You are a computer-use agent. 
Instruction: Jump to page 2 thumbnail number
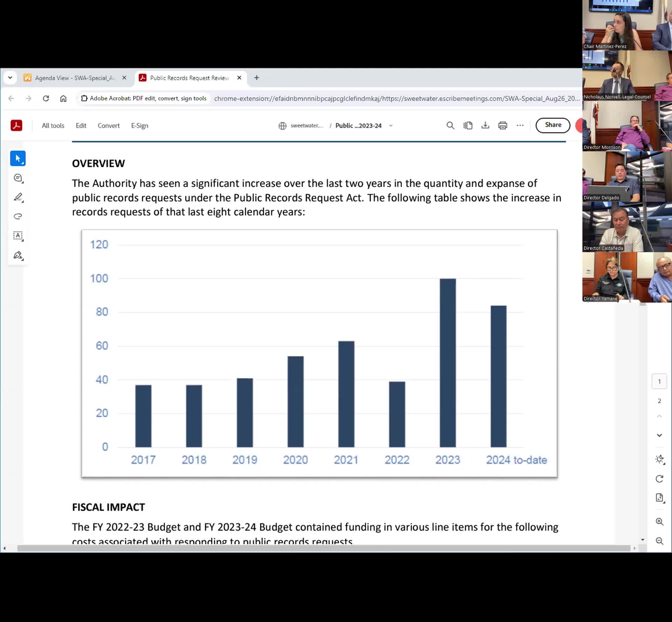[x=659, y=401]
